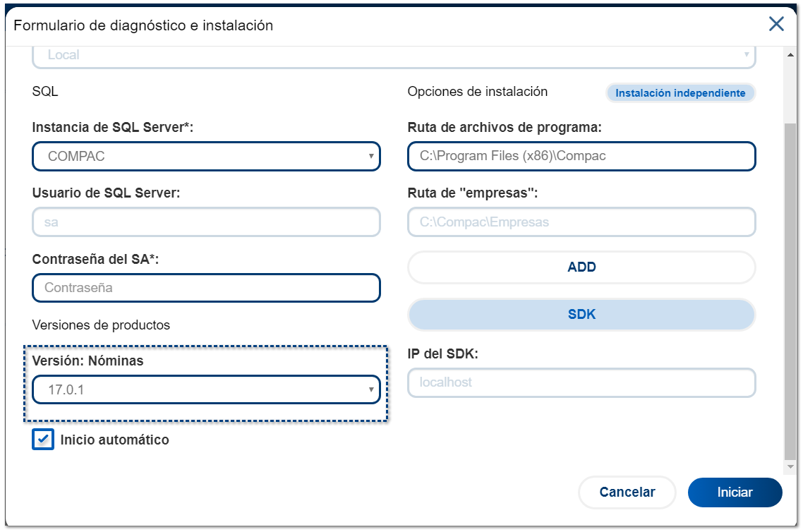Select the SDK option button
The image size is (803, 532).
tap(581, 315)
